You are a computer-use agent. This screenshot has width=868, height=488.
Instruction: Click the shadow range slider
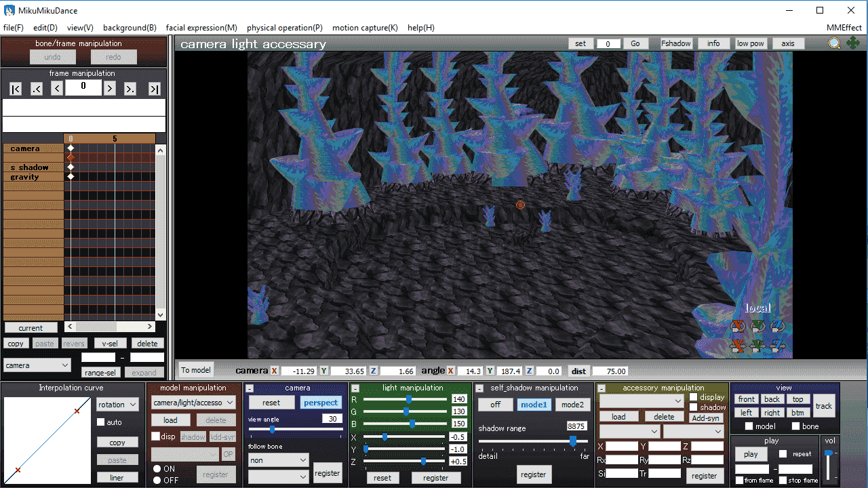click(534, 441)
